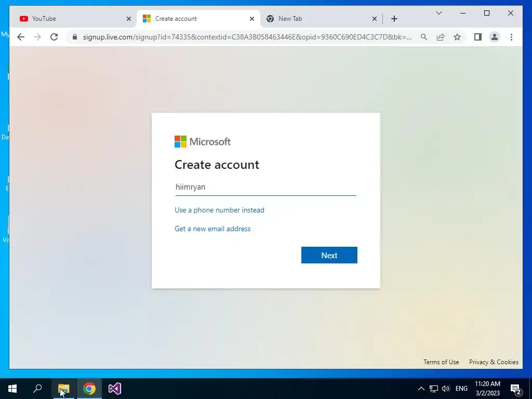Image resolution: width=532 pixels, height=399 pixels.
Task: Launch Visual Studio from the taskbar
Action: coord(115,389)
